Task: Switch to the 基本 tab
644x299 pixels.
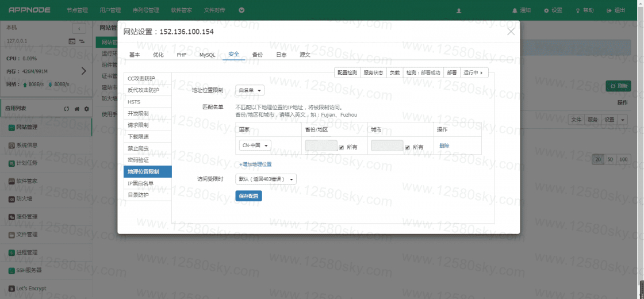Action: (135, 55)
